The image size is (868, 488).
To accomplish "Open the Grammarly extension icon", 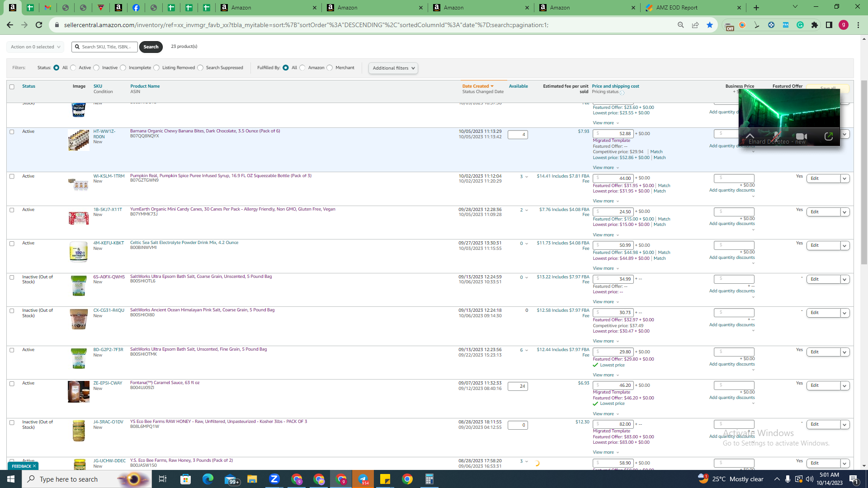I will (x=800, y=25).
